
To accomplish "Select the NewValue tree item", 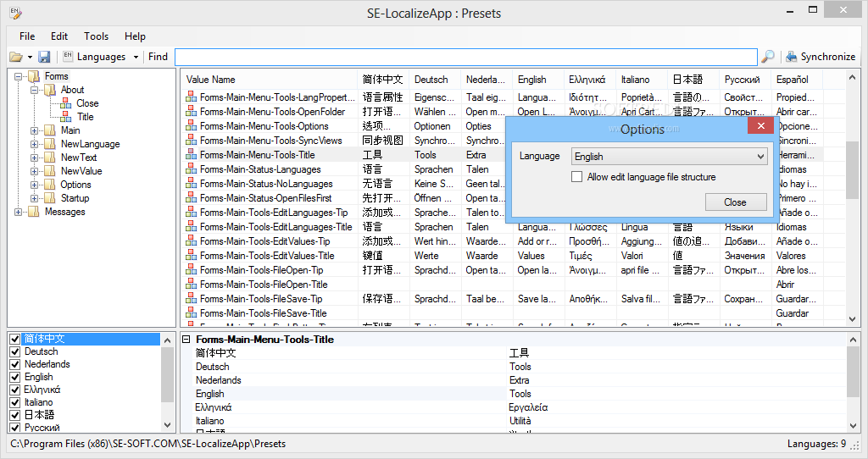I will (81, 171).
